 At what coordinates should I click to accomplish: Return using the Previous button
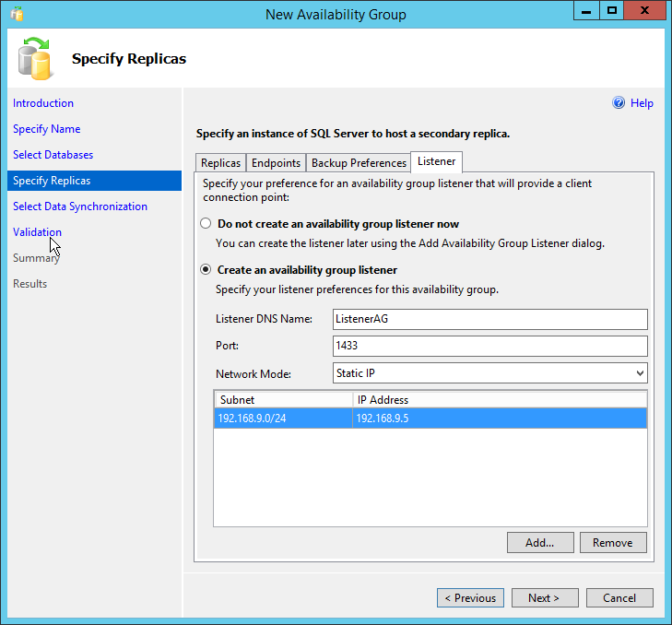coord(470,598)
